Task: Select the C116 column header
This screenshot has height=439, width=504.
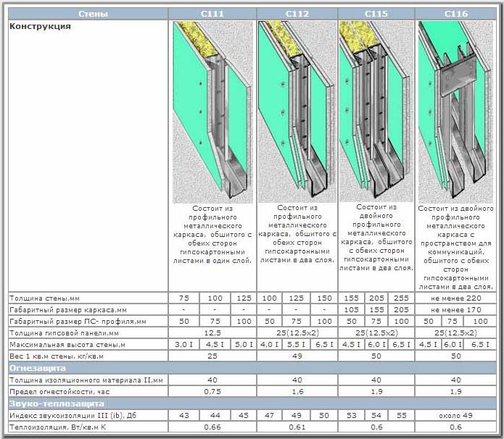Action: (x=455, y=14)
